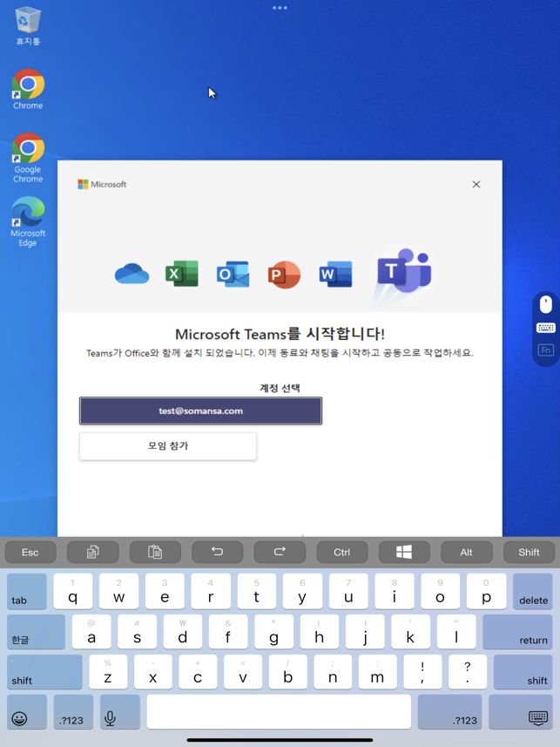Image resolution: width=560 pixels, height=747 pixels.
Task: Tap the microphone dictation key
Action: (x=119, y=712)
